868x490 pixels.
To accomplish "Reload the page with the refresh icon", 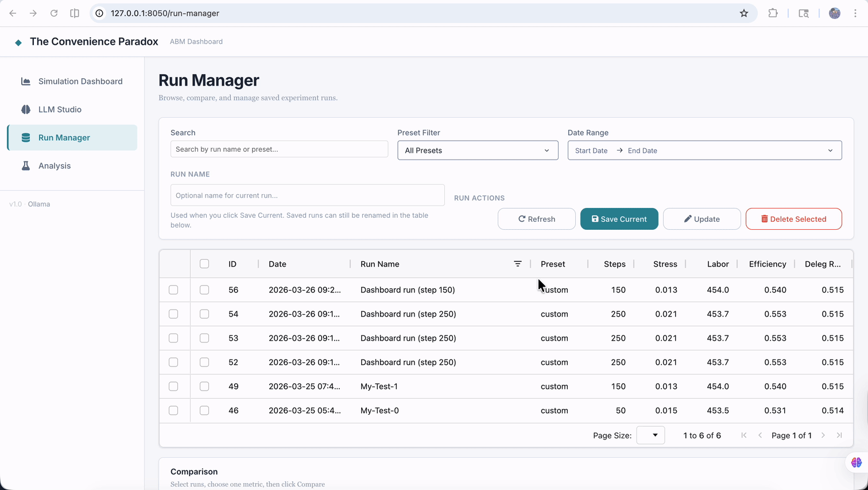I will click(x=54, y=13).
